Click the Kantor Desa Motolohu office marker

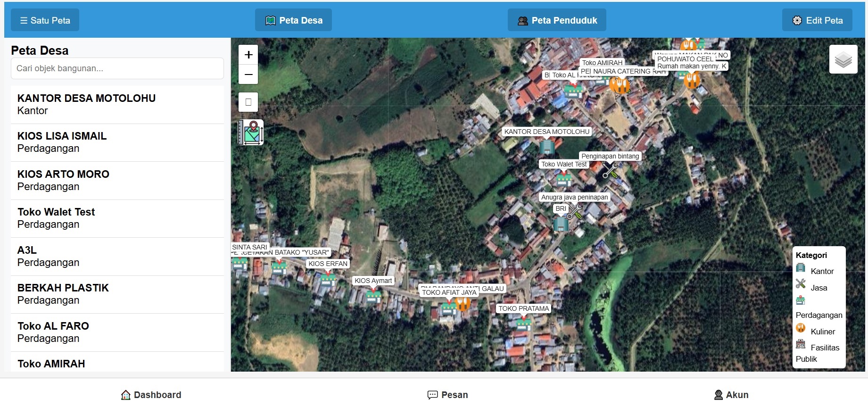(x=547, y=147)
